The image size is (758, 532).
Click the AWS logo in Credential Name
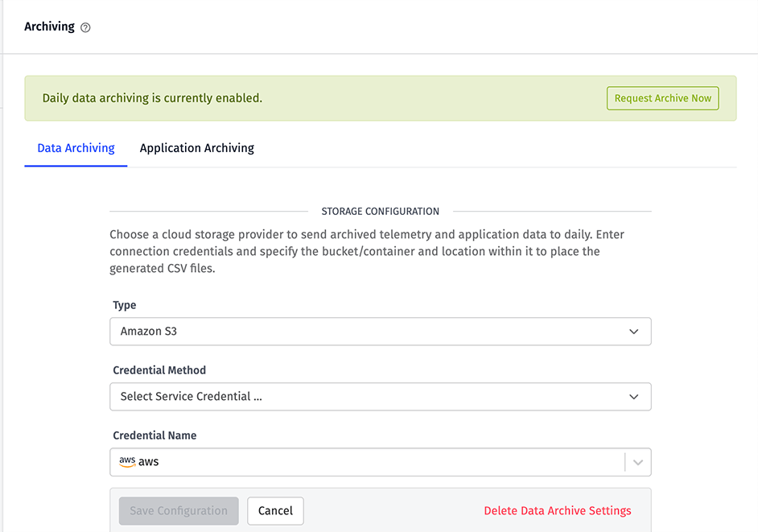click(x=127, y=461)
